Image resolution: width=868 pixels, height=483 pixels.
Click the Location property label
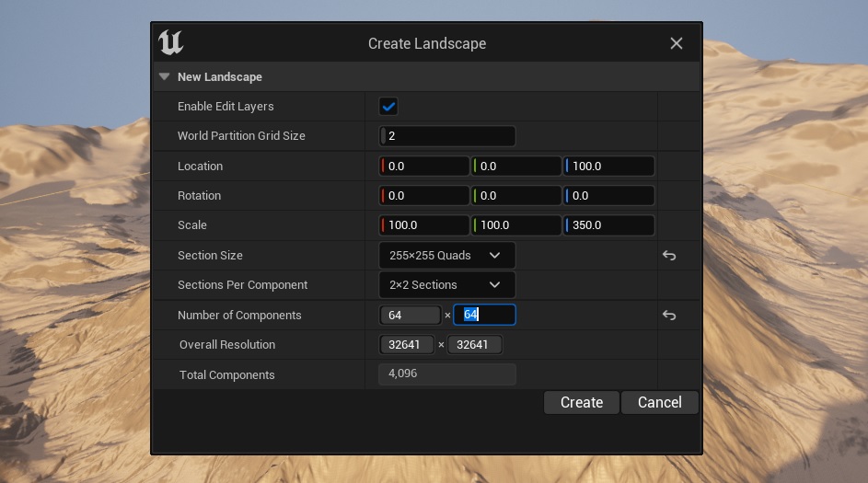(x=200, y=166)
